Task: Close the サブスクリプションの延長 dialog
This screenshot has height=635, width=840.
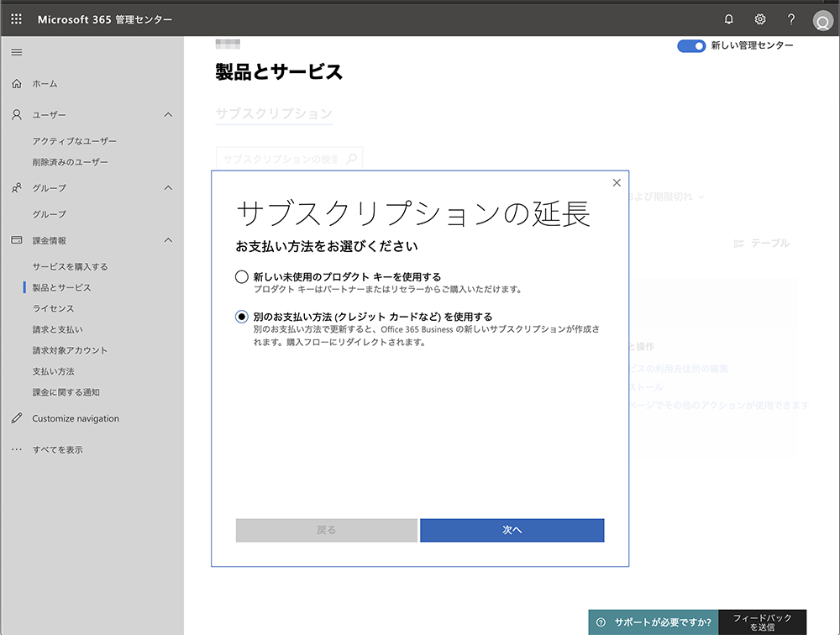Action: [x=617, y=183]
